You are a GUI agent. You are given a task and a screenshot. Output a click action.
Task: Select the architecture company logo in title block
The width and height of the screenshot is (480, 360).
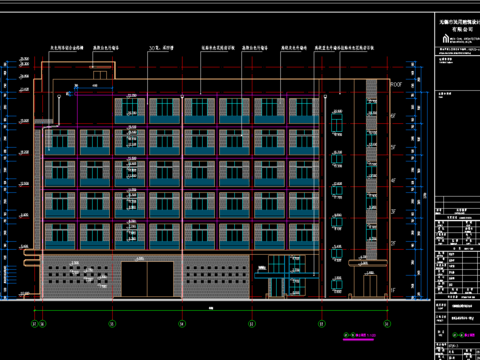tap(446, 39)
